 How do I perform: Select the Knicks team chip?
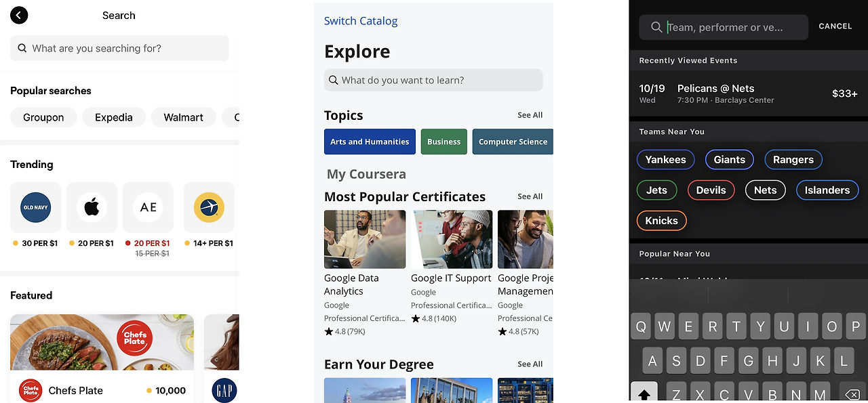(661, 221)
